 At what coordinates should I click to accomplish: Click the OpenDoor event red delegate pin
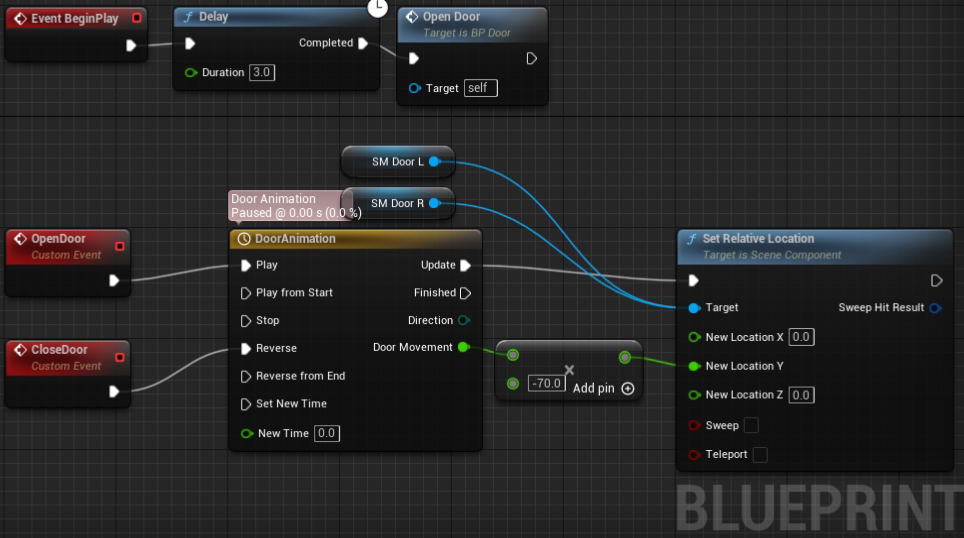click(x=120, y=246)
